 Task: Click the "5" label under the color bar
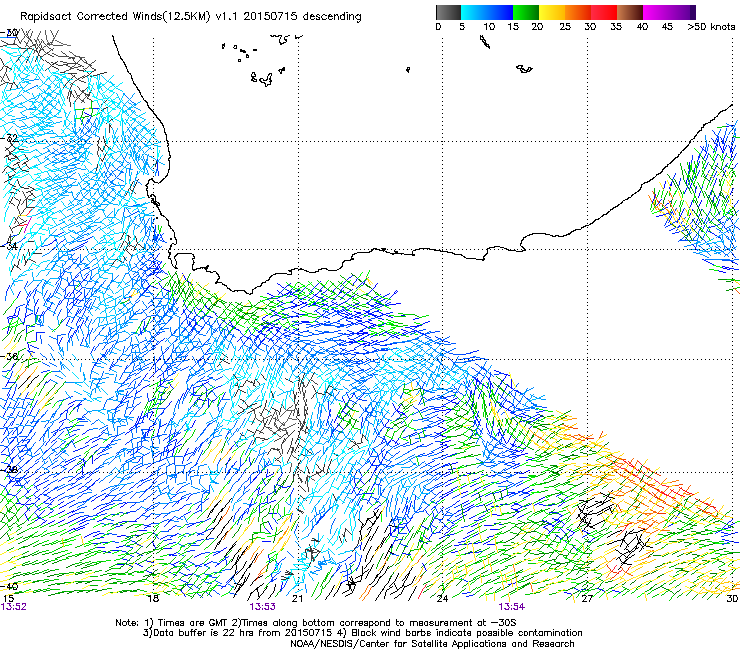[462, 27]
